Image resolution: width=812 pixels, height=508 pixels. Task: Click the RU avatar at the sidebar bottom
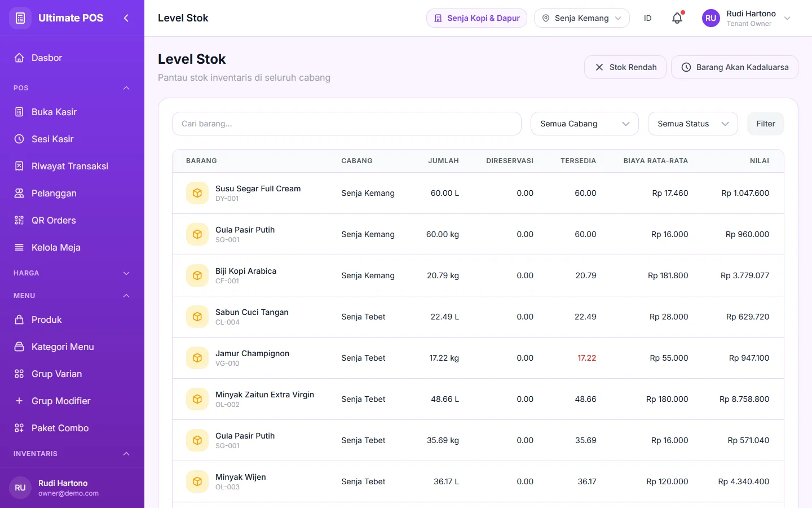(x=20, y=488)
